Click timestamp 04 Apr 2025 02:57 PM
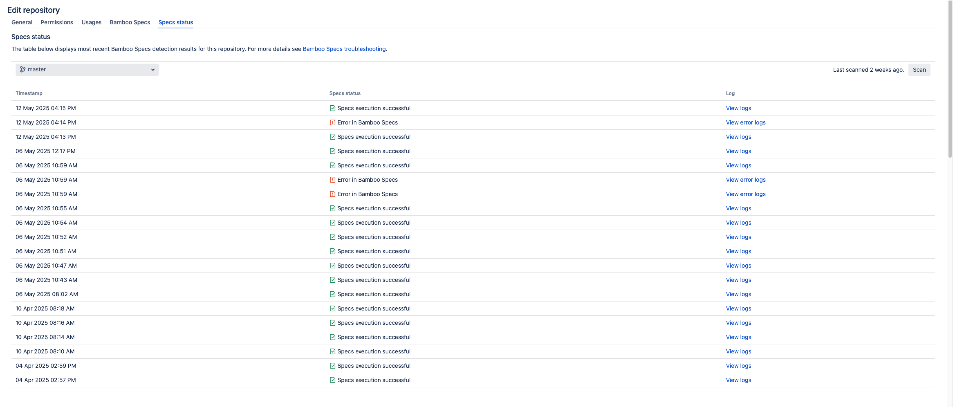The image size is (953, 407). (x=46, y=380)
